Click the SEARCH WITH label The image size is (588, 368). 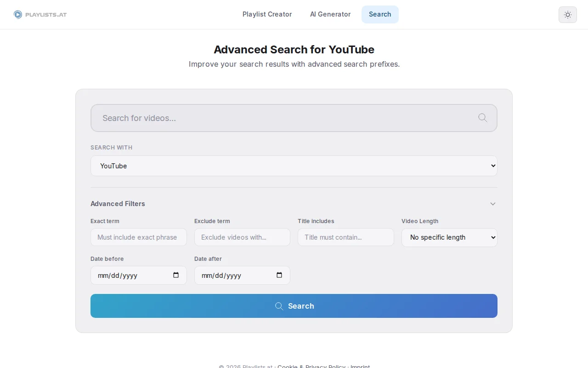point(111,148)
